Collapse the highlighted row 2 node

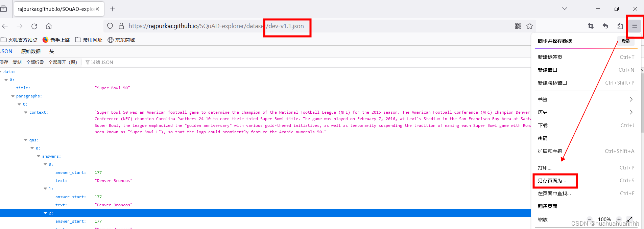[45, 213]
